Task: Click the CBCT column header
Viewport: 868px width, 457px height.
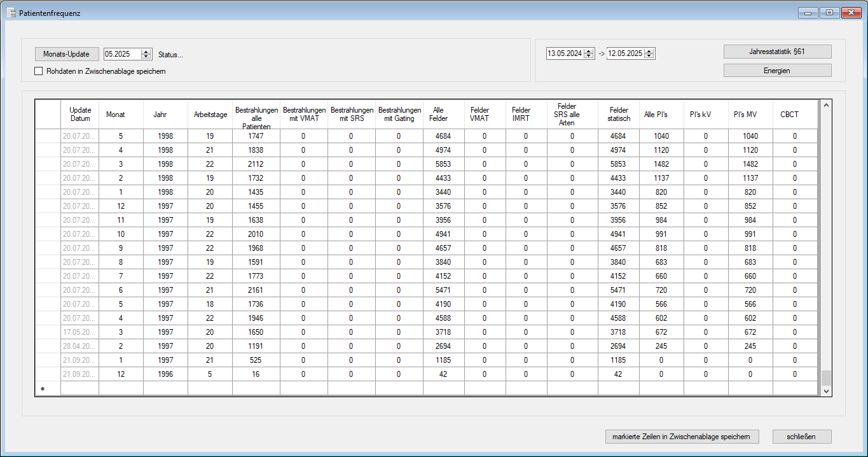Action: tap(795, 114)
